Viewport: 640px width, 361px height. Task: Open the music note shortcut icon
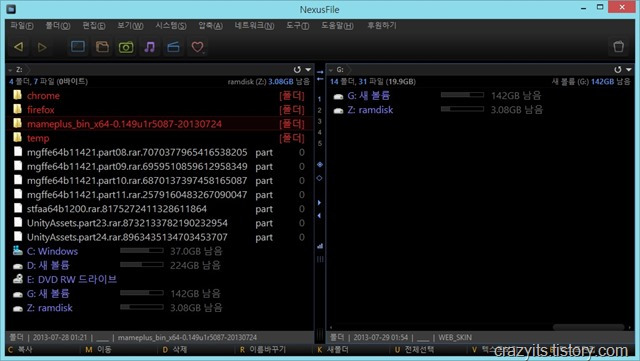pos(149,47)
